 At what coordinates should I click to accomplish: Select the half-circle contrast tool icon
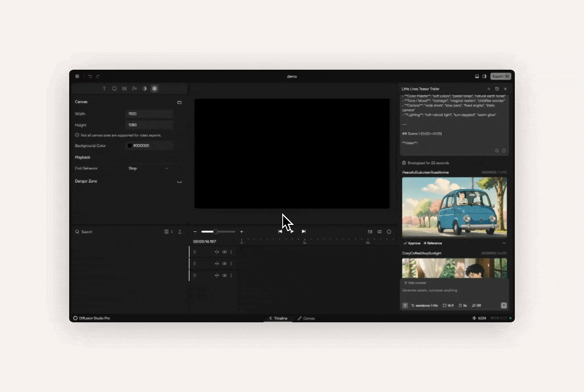pyautogui.click(x=144, y=89)
